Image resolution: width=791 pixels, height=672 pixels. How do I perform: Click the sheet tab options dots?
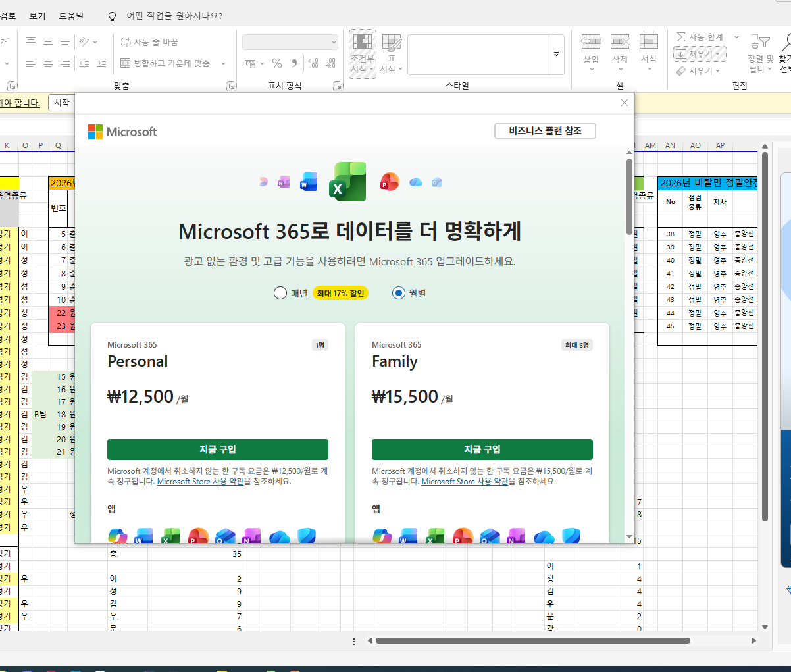click(354, 641)
